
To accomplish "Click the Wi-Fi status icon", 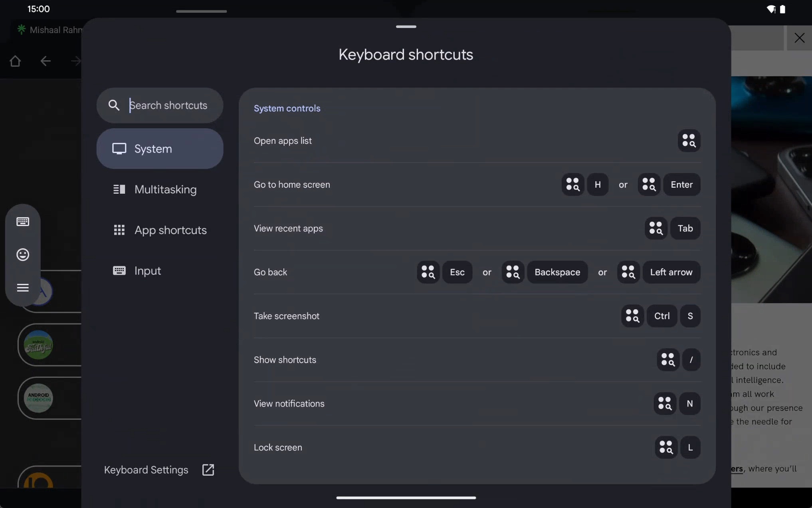I will (770, 9).
